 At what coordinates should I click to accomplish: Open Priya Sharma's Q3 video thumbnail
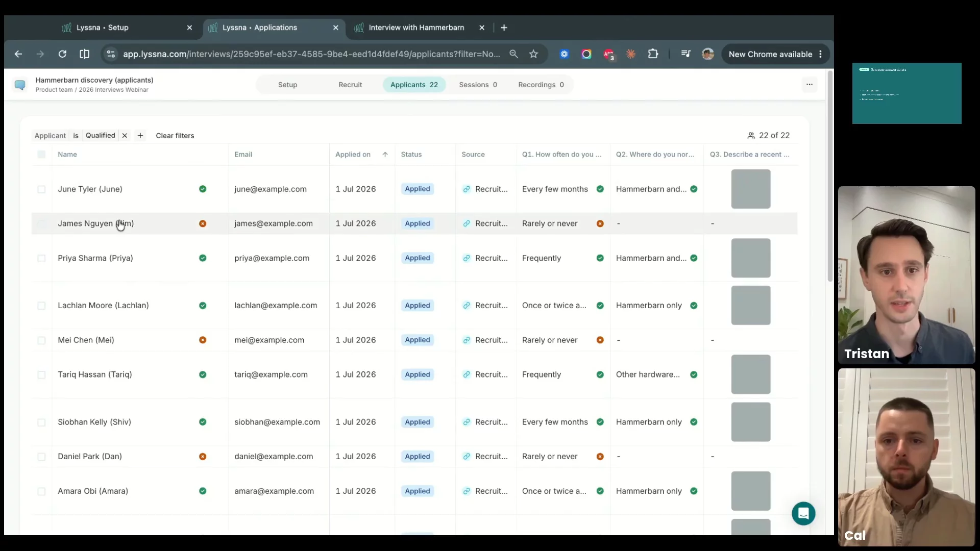[751, 258]
